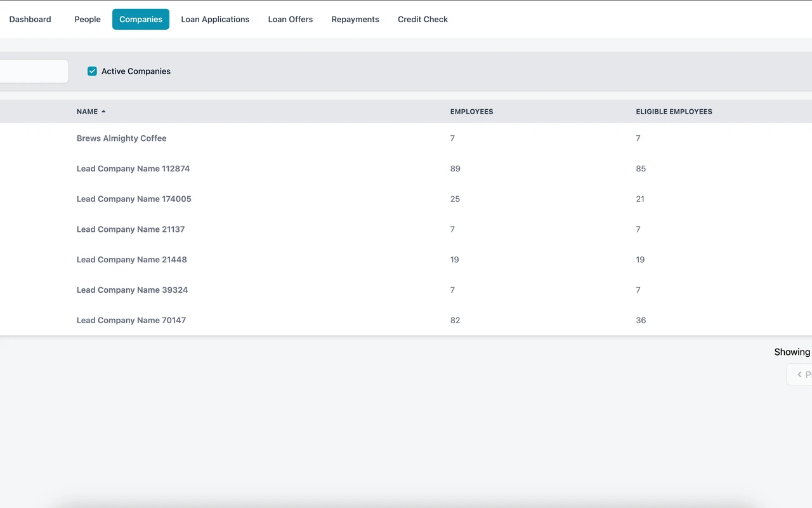Select Lead Company Name 39324

[x=132, y=290]
